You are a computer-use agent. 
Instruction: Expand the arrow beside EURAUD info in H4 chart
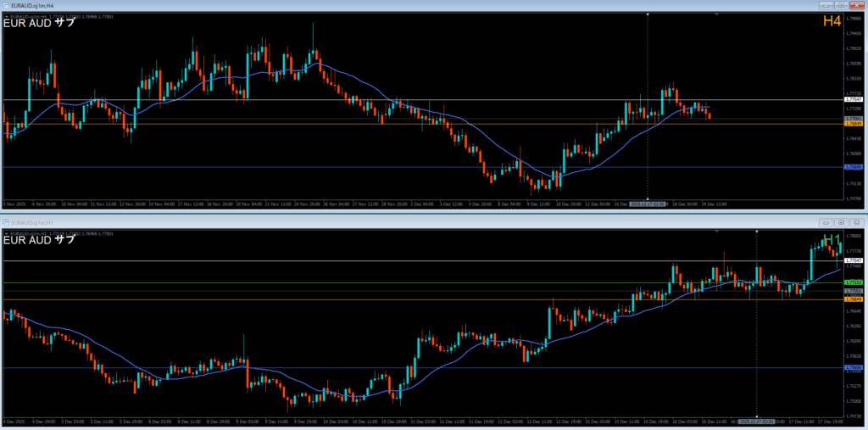tap(6, 15)
